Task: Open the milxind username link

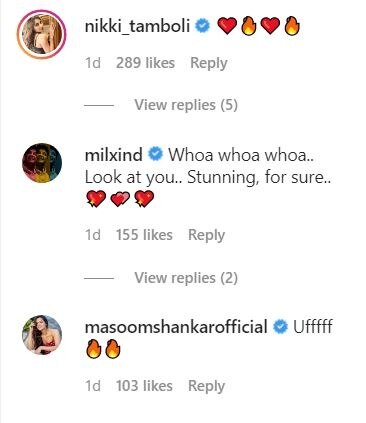Action: click(114, 155)
